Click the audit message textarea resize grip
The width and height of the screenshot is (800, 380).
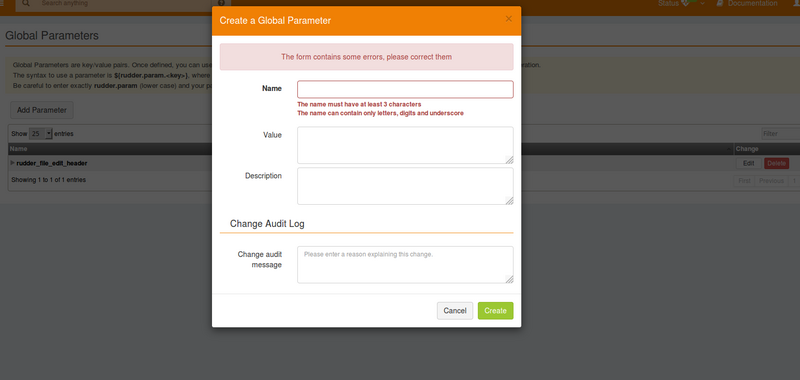click(509, 279)
